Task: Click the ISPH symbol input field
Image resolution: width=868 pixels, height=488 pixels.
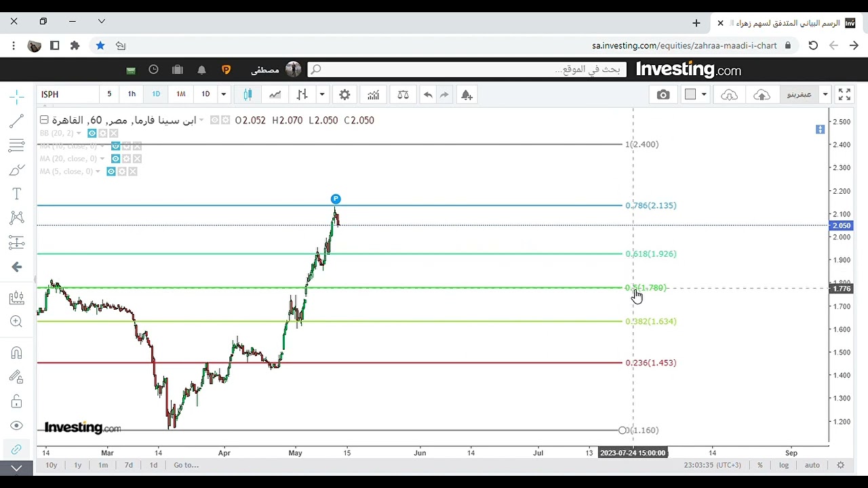Action: 68,94
